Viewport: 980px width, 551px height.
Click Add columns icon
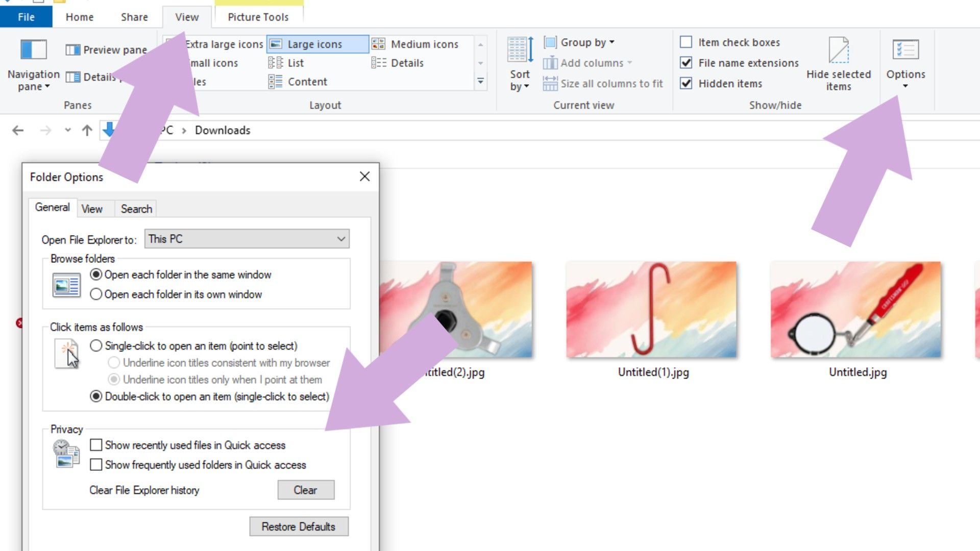550,63
